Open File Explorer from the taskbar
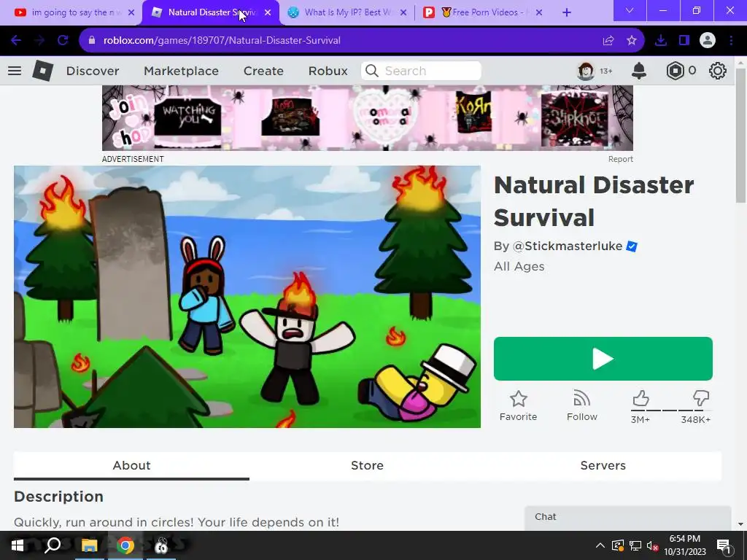 click(x=89, y=545)
